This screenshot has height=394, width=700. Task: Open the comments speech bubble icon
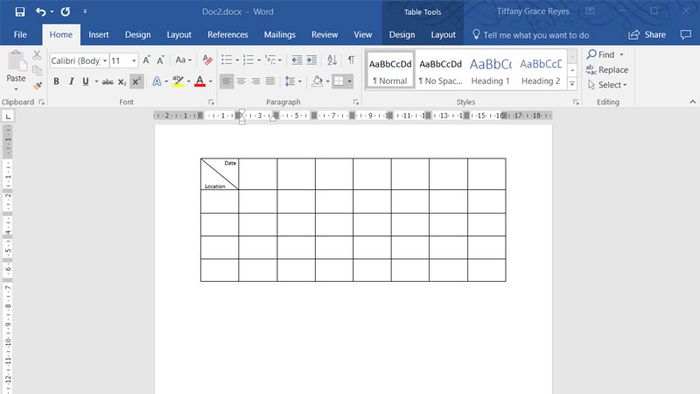tap(685, 35)
